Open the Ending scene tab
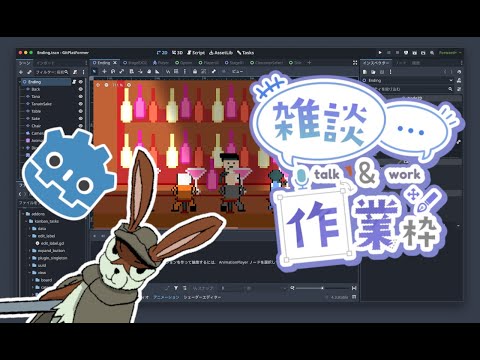The height and width of the screenshot is (360, 480). [103, 63]
